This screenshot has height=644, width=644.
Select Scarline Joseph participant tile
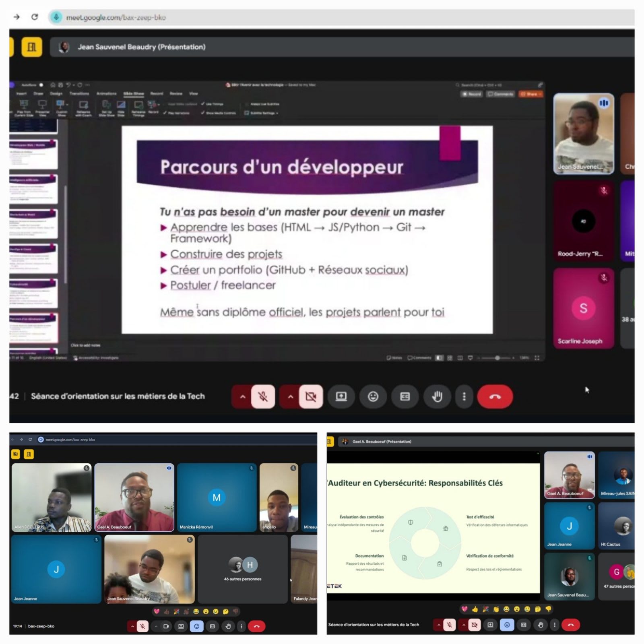tap(584, 308)
